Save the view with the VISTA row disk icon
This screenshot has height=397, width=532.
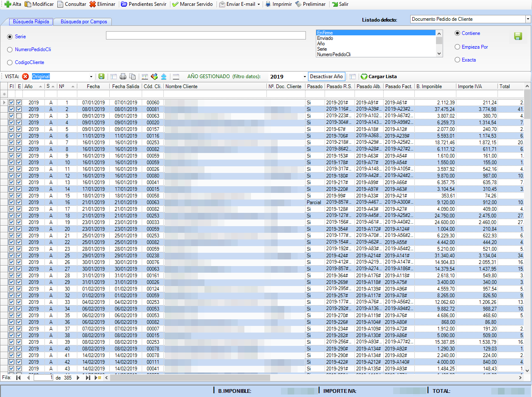(101, 76)
